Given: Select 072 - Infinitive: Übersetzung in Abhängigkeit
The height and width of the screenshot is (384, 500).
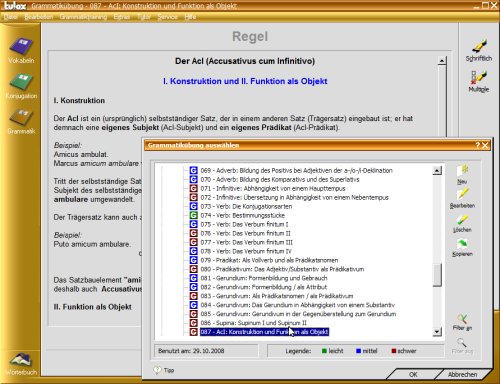Looking at the screenshot, I should (x=295, y=197).
